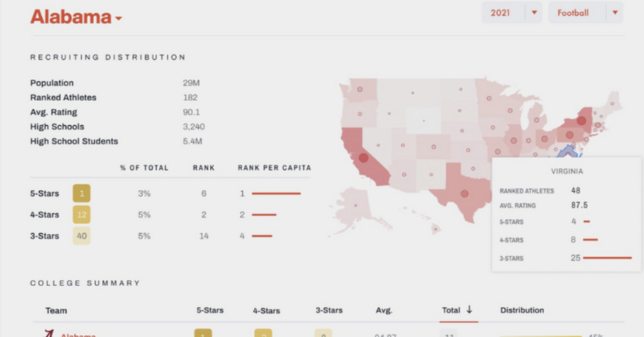Click the Alabama team logo icon
This screenshot has height=337, width=644.
[49, 335]
